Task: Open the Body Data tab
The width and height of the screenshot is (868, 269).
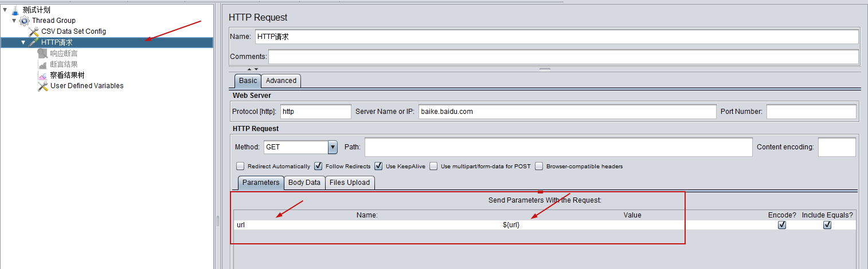Action: click(x=304, y=183)
